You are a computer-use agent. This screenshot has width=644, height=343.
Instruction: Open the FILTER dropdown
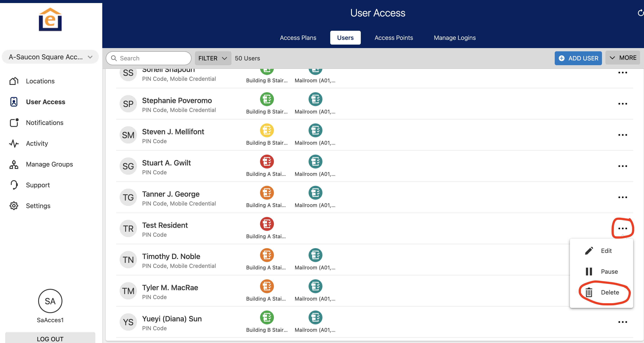coord(213,58)
